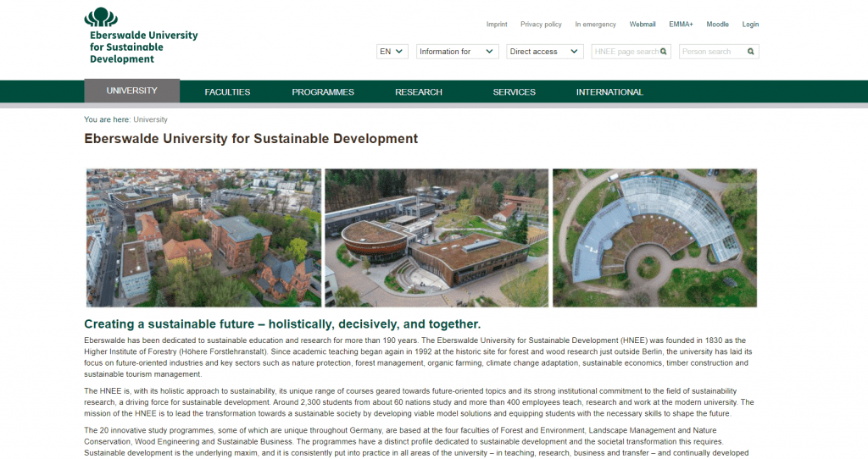Viewport: 868px width, 459px height.
Task: Click the Login link
Action: point(750,25)
